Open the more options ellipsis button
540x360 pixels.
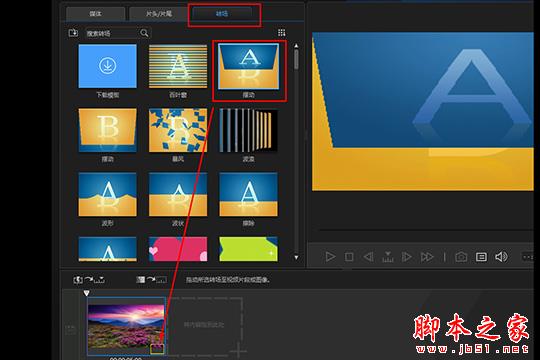[x=528, y=257]
